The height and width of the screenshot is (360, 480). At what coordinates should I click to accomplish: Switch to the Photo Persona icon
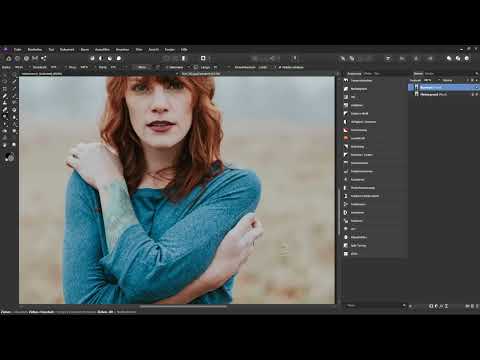pyautogui.click(x=8, y=58)
